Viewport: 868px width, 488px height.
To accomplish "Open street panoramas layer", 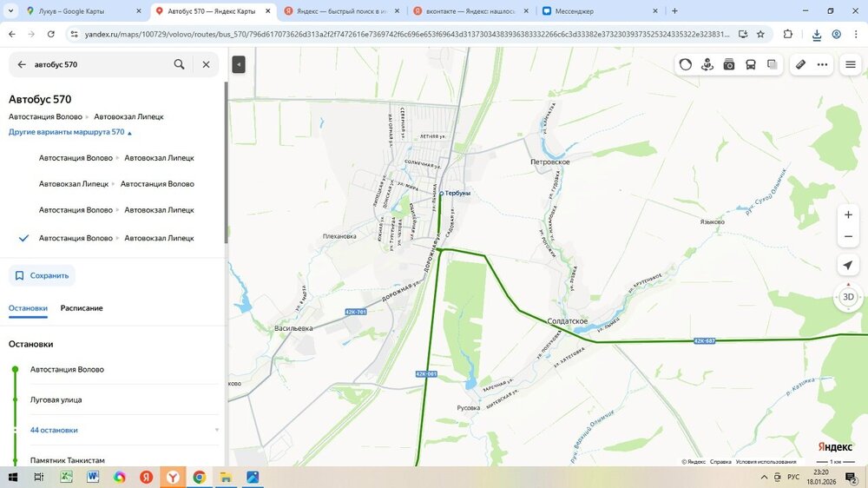I will point(707,64).
